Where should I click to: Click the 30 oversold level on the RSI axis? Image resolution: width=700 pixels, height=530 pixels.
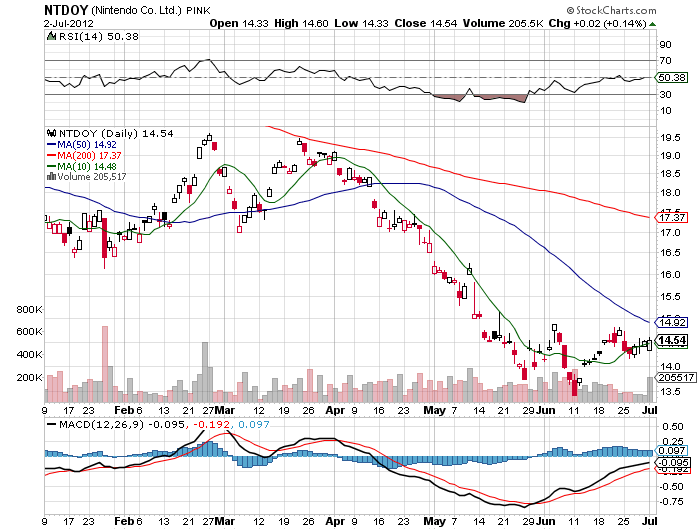point(665,94)
